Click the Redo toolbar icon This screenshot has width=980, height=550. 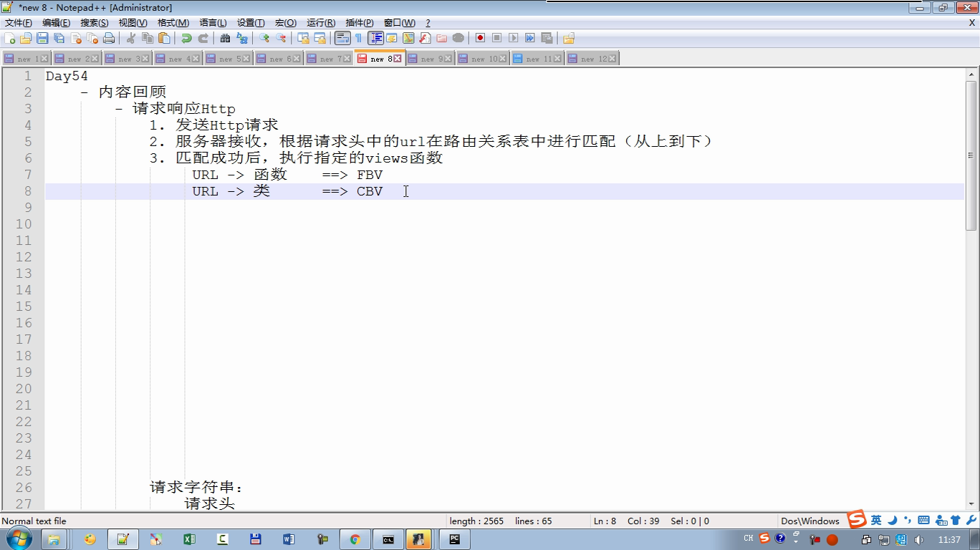[x=203, y=38]
